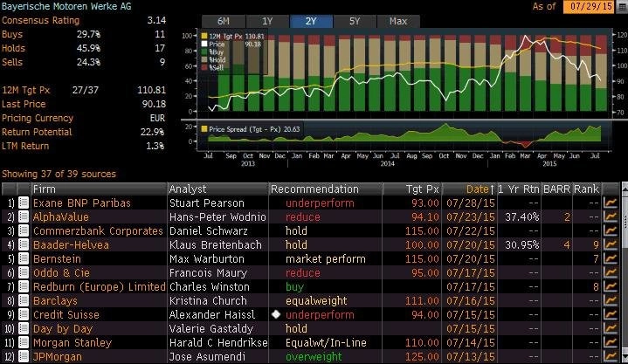The width and height of the screenshot is (628, 364).
Task: Open the report document icon for JPMorgan
Action: (x=24, y=356)
